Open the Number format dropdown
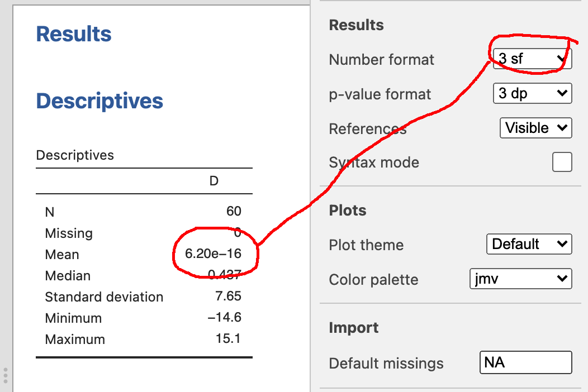This screenshot has width=588, height=392. tap(532, 58)
